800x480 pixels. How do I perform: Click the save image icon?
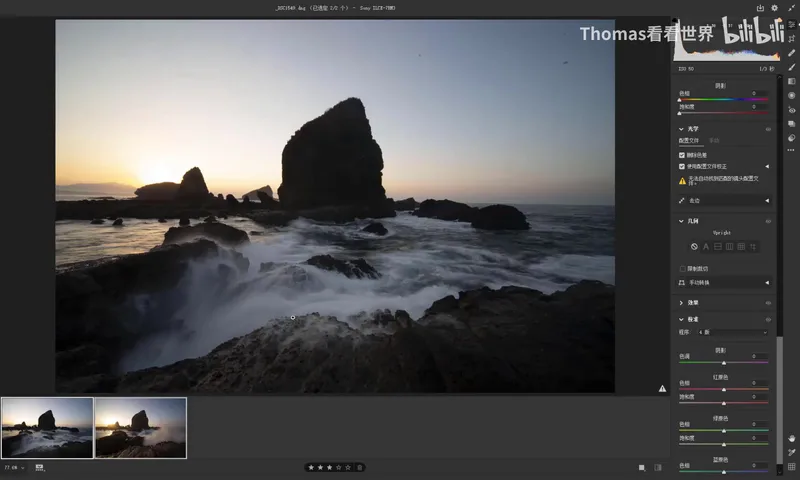pyautogui.click(x=760, y=8)
